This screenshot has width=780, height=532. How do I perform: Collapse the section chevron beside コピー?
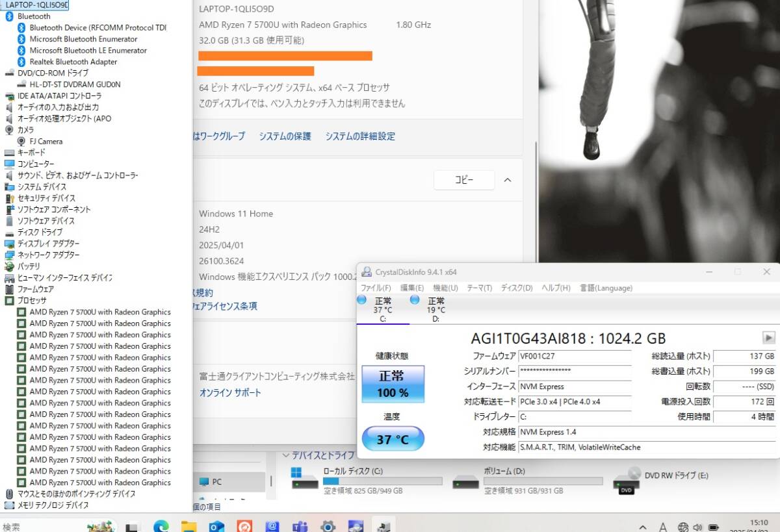click(508, 180)
